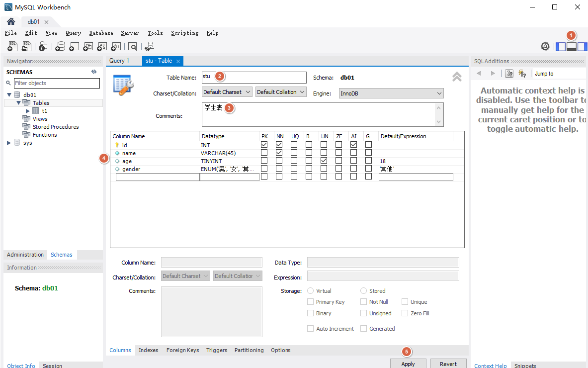Open table Default Collation dropdown
Screen dimensions: 588x368
pos(281,92)
